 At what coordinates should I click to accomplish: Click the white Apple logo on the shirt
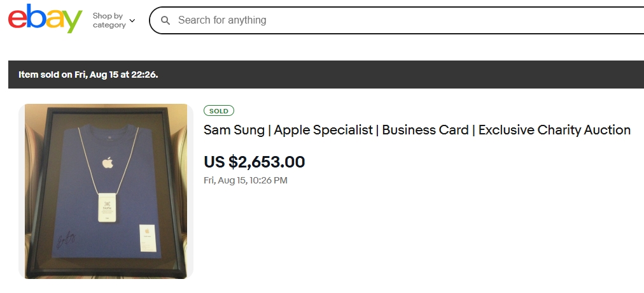coord(107,162)
